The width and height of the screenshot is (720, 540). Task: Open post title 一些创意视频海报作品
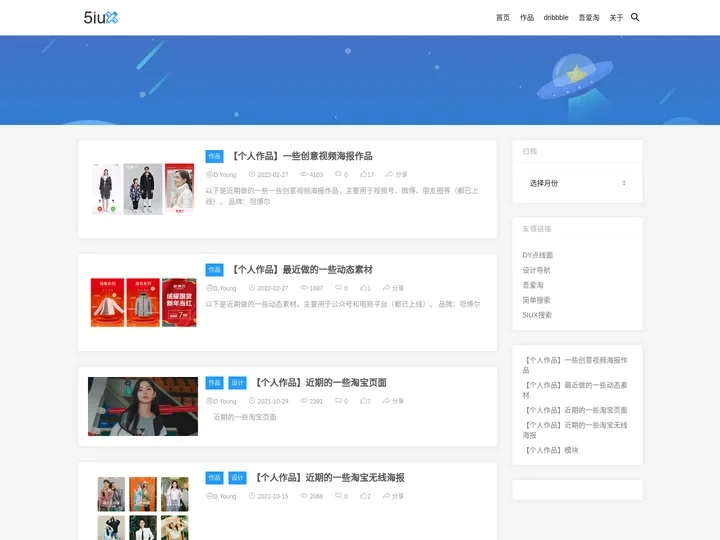301,156
